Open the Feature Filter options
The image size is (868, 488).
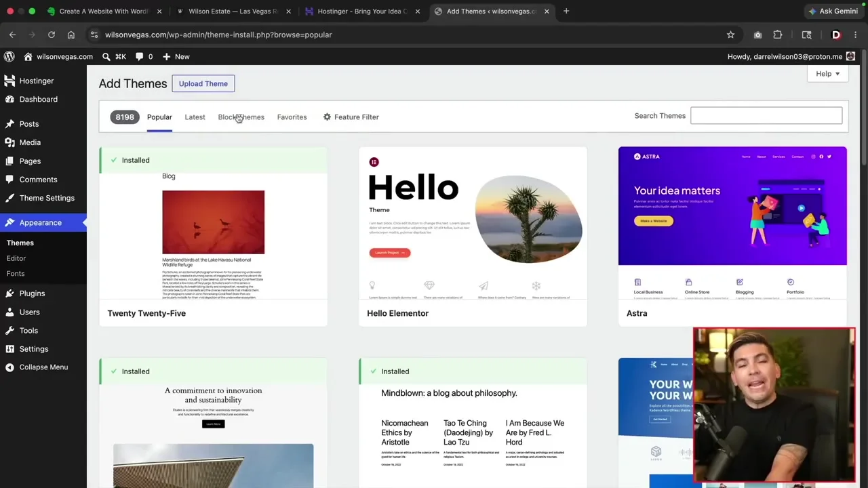(351, 117)
